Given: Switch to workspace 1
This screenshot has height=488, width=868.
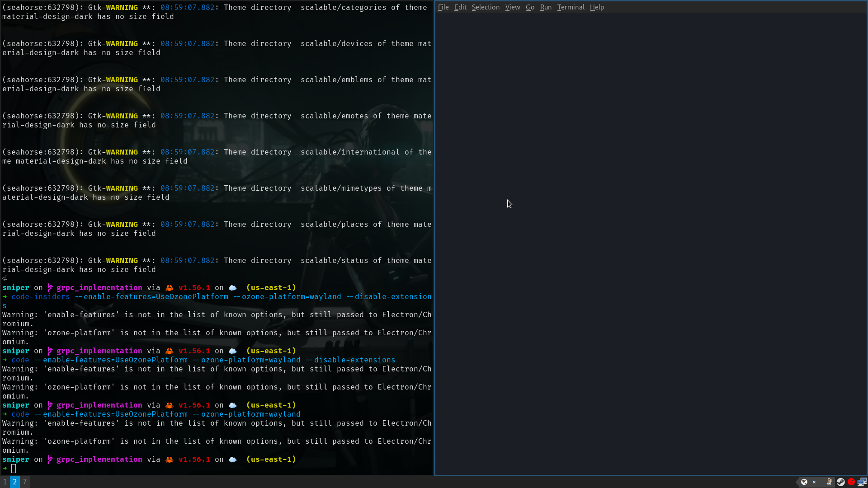Looking at the screenshot, I should click(5, 482).
